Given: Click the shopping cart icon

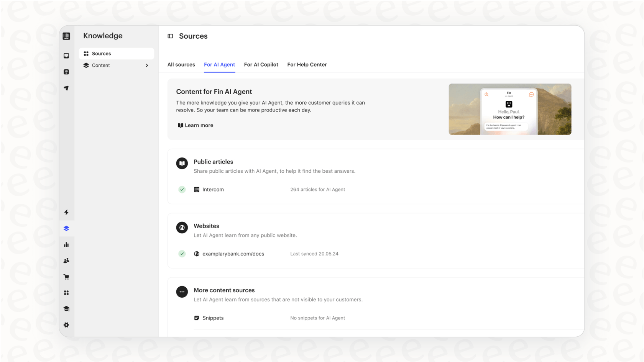Looking at the screenshot, I should 66,277.
